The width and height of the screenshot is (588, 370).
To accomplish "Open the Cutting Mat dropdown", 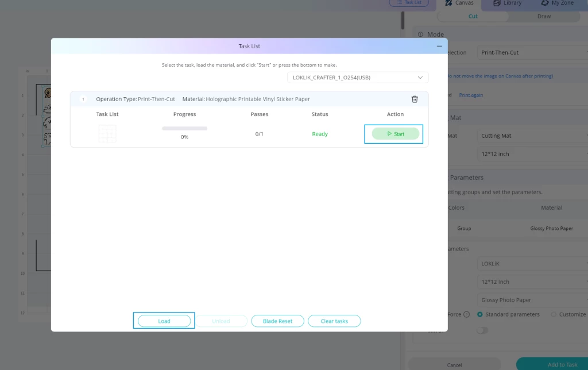I will pos(532,136).
